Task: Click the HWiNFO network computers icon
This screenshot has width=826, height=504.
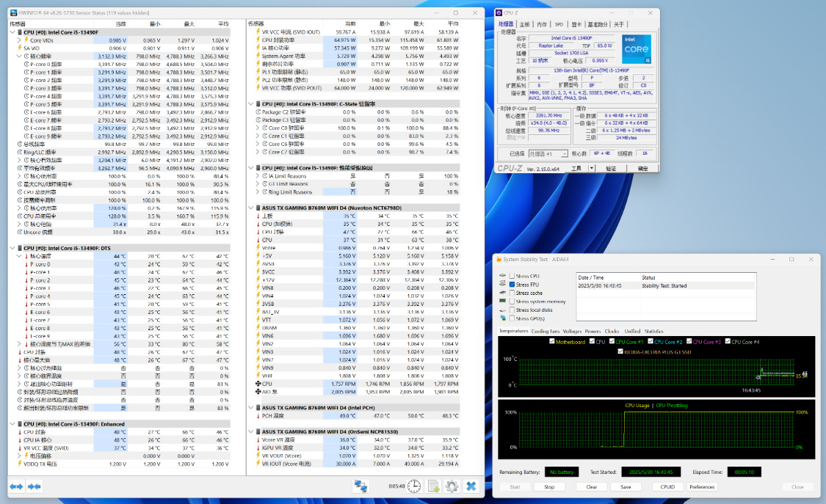Action: [x=361, y=486]
